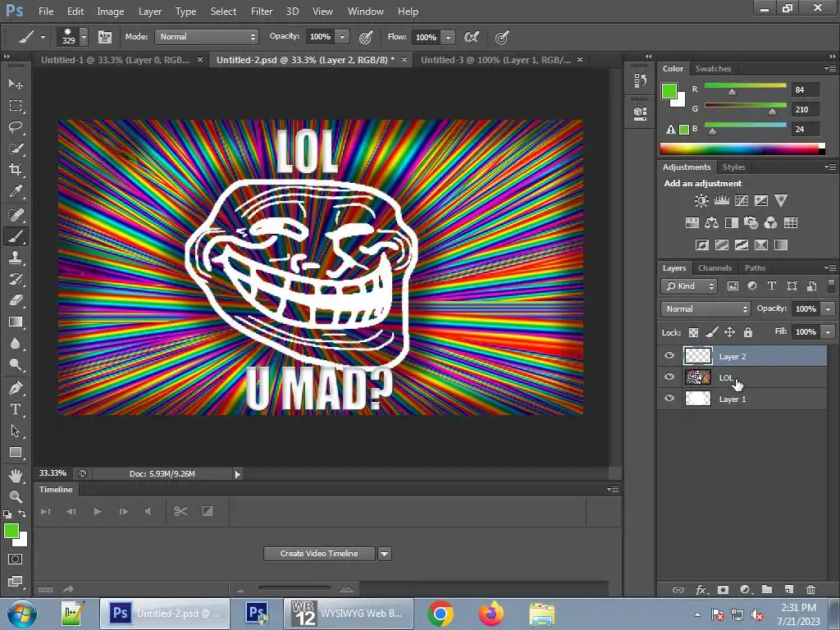Select the Clone Stamp tool
Viewport: 840px width, 630px height.
coord(16,257)
